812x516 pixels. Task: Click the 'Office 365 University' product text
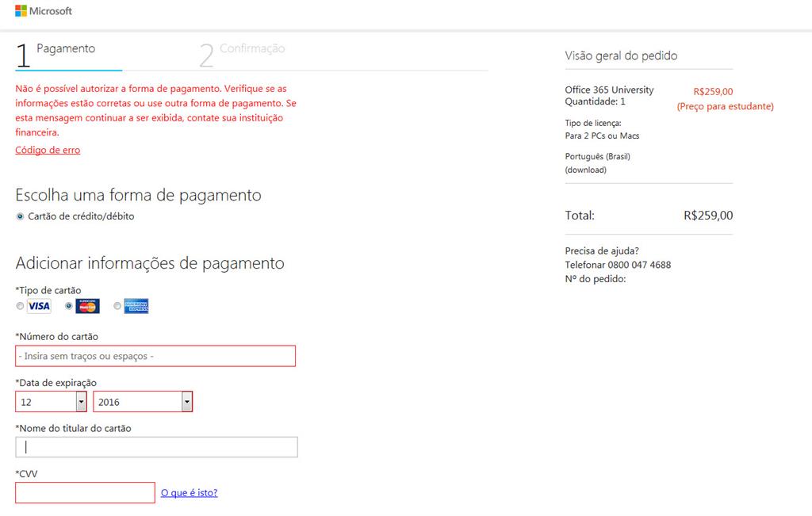(x=609, y=90)
